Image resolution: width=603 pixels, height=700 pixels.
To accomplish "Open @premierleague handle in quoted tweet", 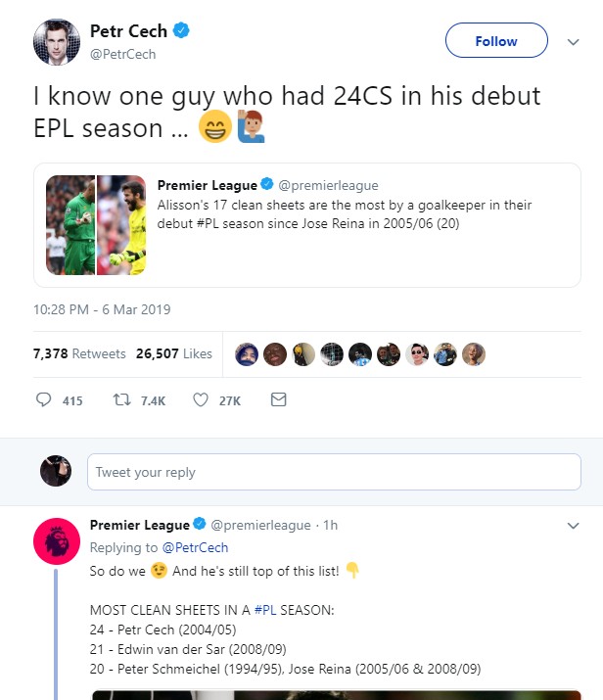I will tap(327, 185).
